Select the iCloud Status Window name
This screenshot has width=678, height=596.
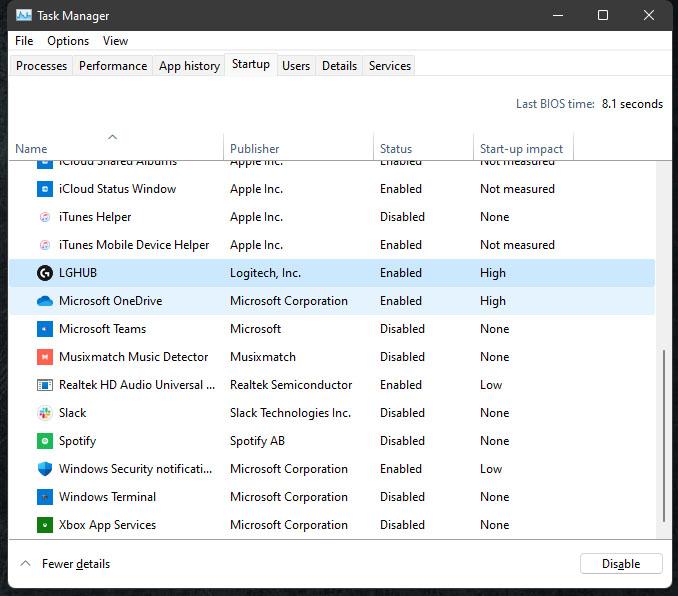coord(118,189)
